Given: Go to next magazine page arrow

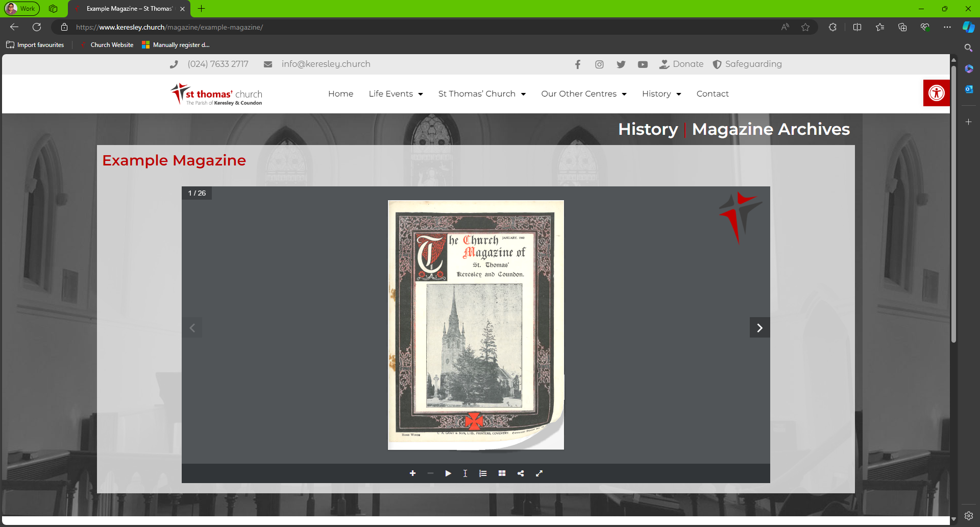Looking at the screenshot, I should 759,328.
